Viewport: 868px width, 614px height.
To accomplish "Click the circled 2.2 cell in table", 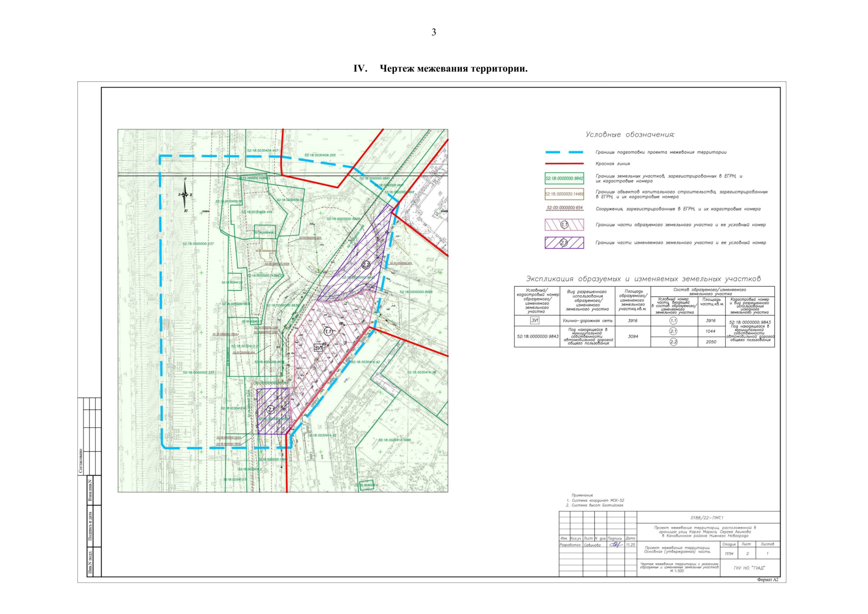I will [x=673, y=342].
